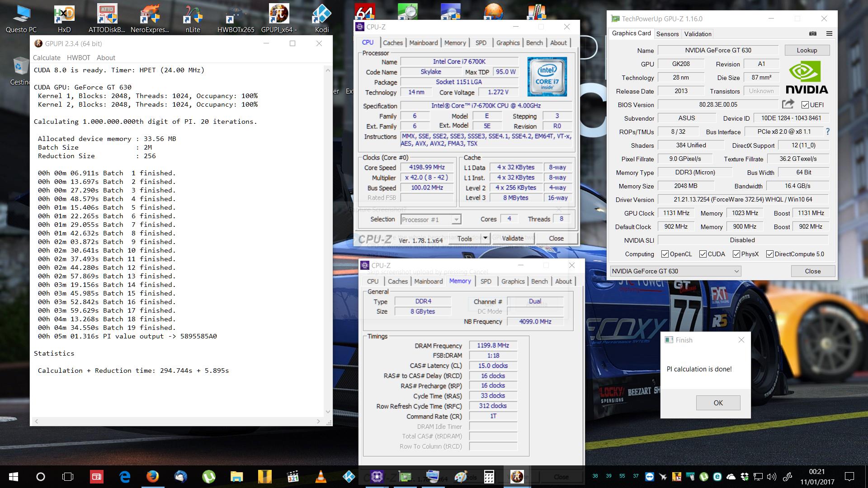Viewport: 868px width, 488px height.
Task: Click the Bus Interface question mark in GPU-Z
Action: pos(828,131)
